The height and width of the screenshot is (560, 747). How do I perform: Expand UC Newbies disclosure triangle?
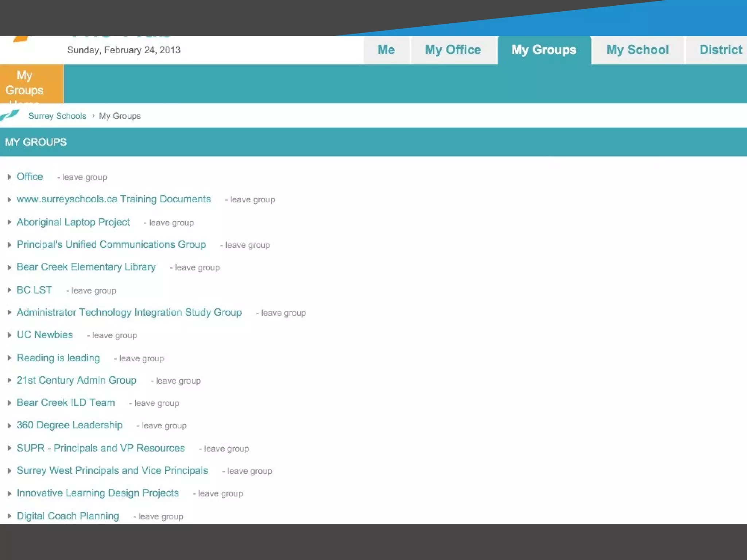(9, 335)
